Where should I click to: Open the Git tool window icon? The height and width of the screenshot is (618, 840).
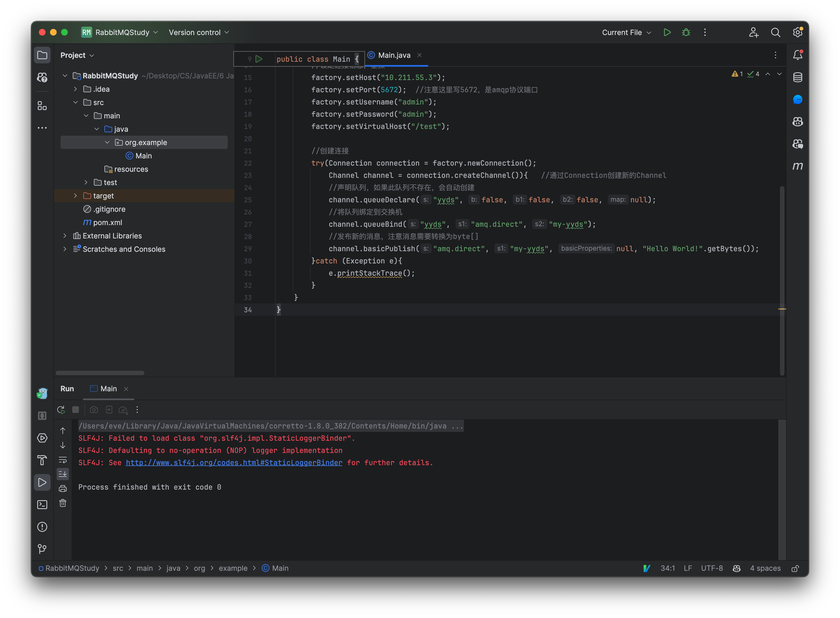[42, 549]
